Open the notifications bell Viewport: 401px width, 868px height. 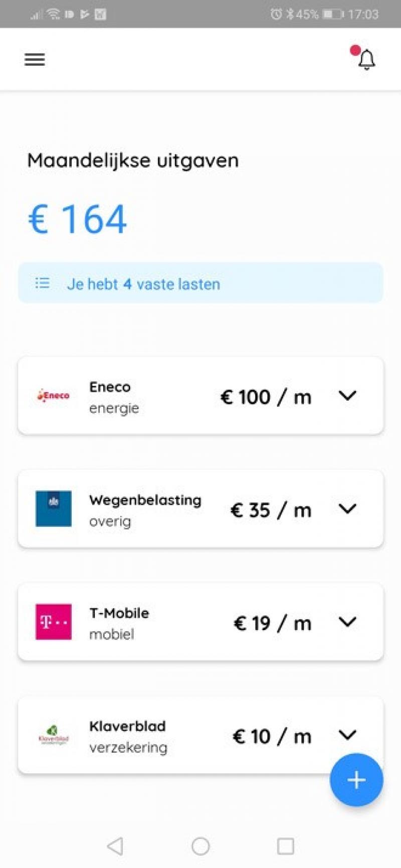(366, 60)
